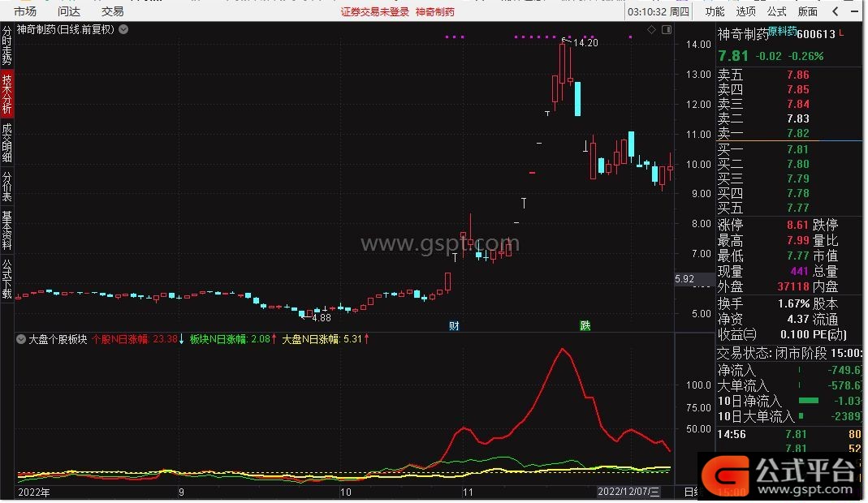
Task: Click the 收益(三) value 0.100
Action: coord(795,335)
